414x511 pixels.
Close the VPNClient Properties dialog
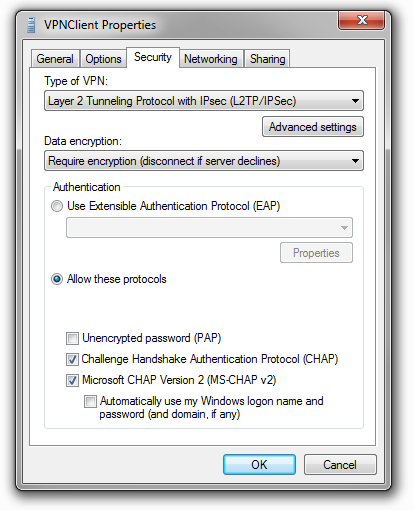[361, 20]
